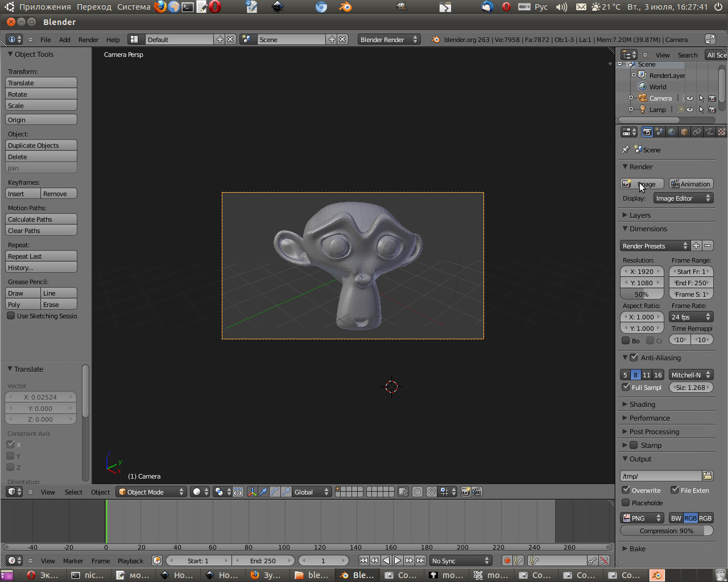The height and width of the screenshot is (582, 728).
Task: Click the OpenGL render animation clapper icon
Action: point(477,492)
